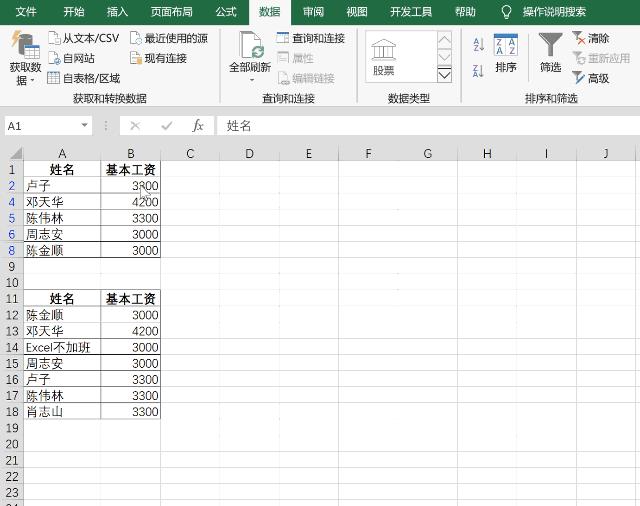
Task: Select column A header
Action: pyautogui.click(x=62, y=153)
